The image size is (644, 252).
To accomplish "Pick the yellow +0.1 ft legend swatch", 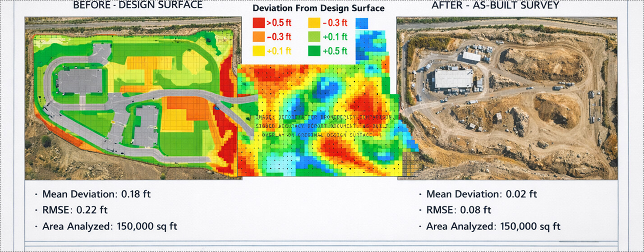I will (258, 50).
